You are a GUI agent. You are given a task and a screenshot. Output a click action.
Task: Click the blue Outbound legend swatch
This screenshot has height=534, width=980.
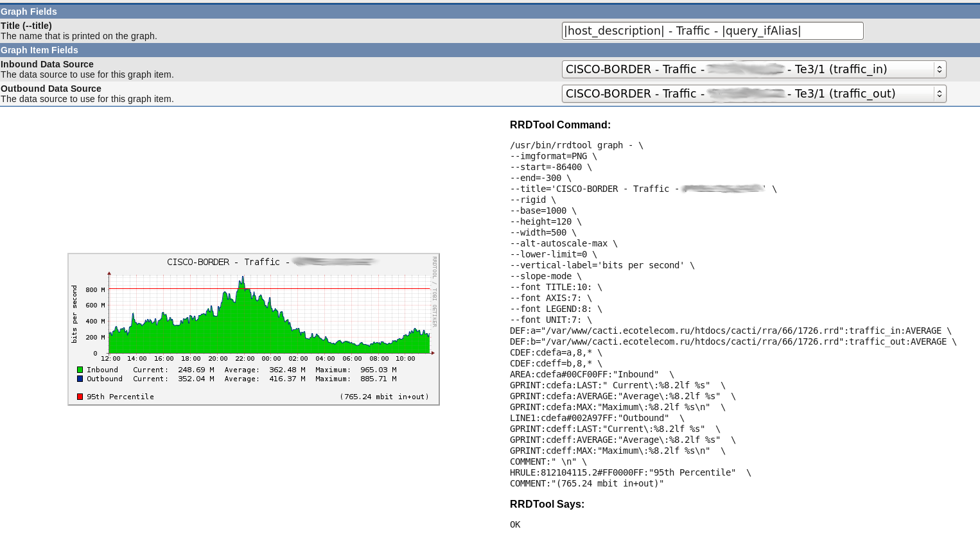click(80, 379)
